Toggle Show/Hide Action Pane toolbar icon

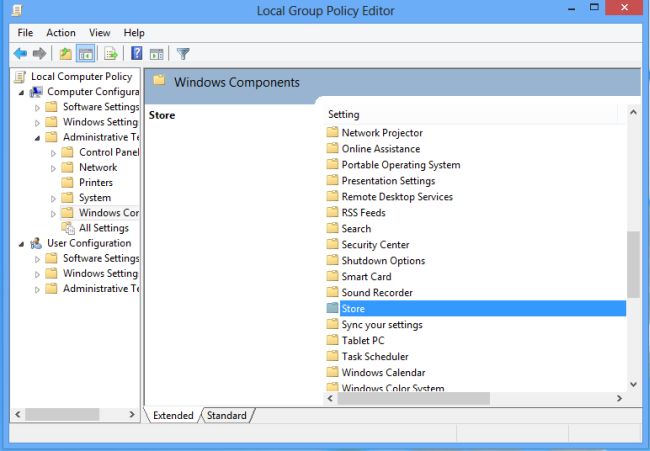click(x=157, y=53)
